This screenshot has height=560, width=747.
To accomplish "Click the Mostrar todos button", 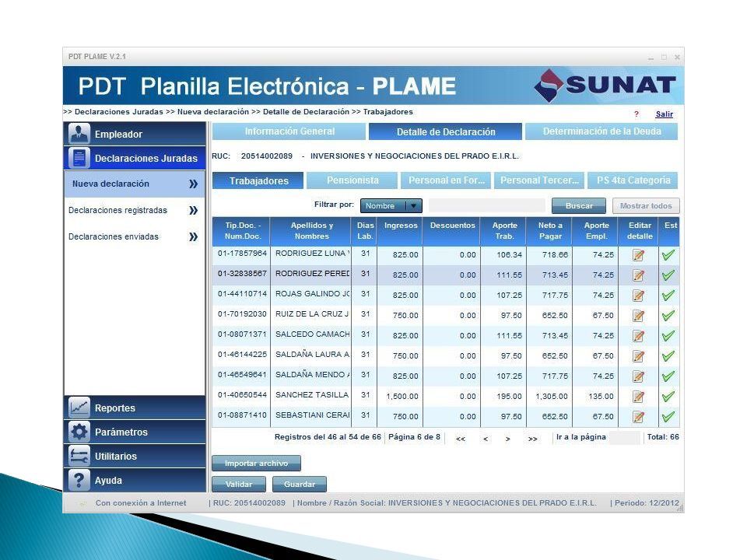I will pos(646,205).
